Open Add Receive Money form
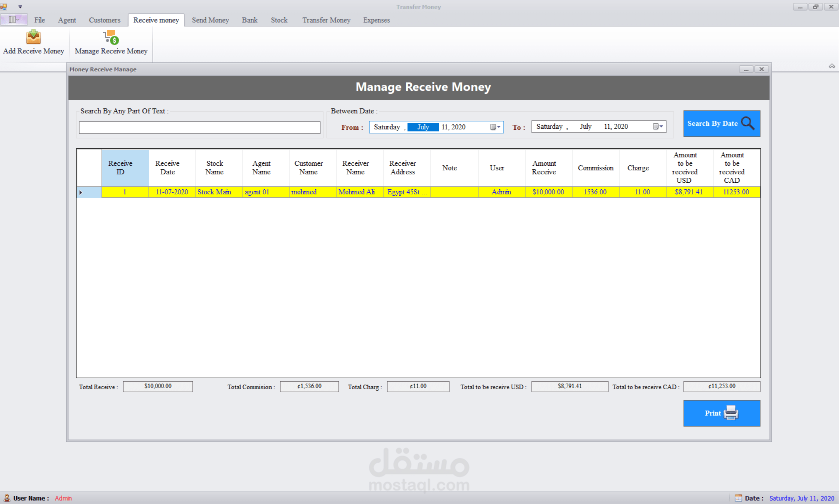The height and width of the screenshot is (504, 839). tap(33, 42)
